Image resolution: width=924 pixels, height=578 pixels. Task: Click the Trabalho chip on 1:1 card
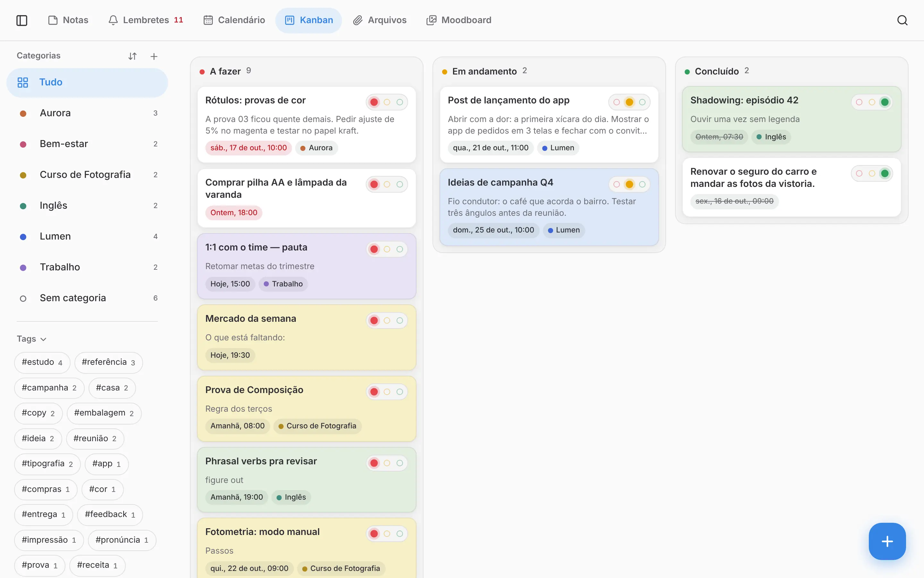pyautogui.click(x=283, y=284)
